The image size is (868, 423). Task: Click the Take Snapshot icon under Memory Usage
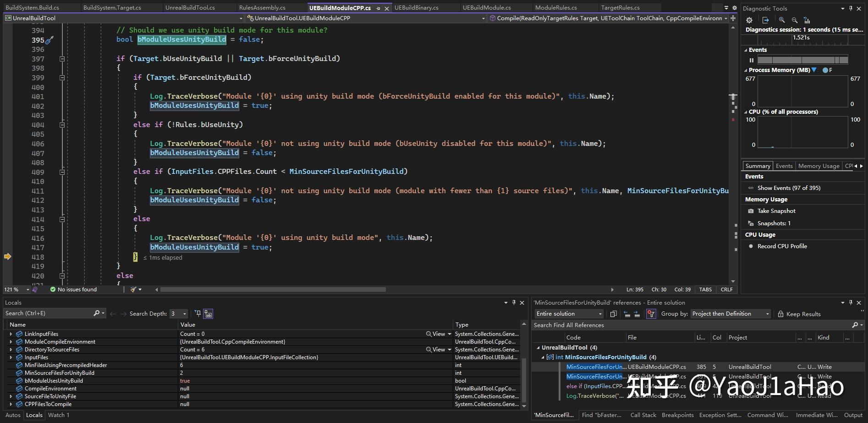tap(751, 211)
